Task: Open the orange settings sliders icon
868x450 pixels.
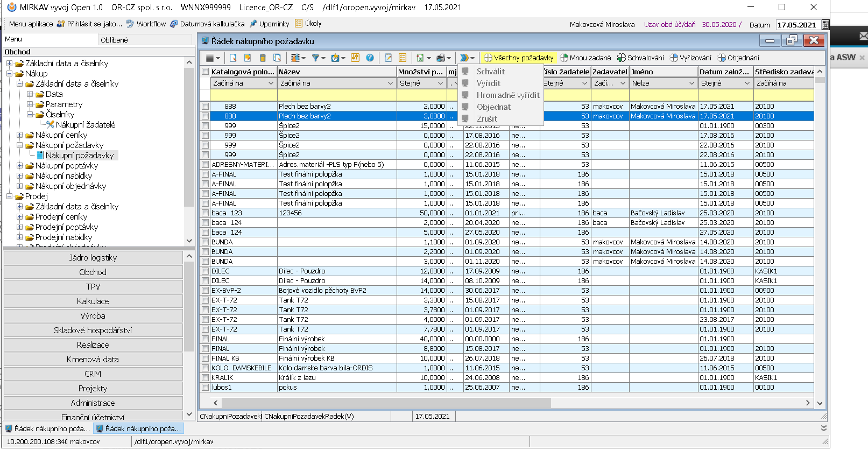Action: 355,58
